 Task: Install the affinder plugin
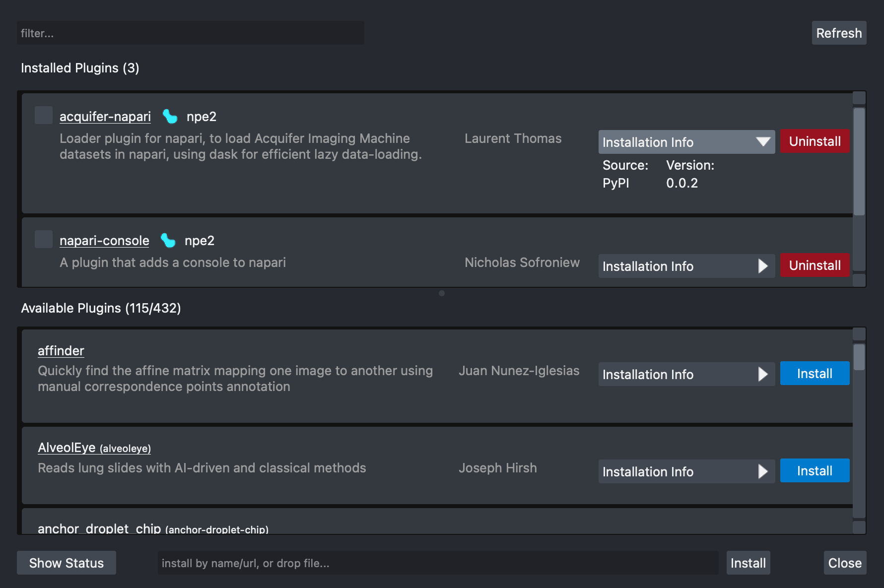tap(814, 373)
